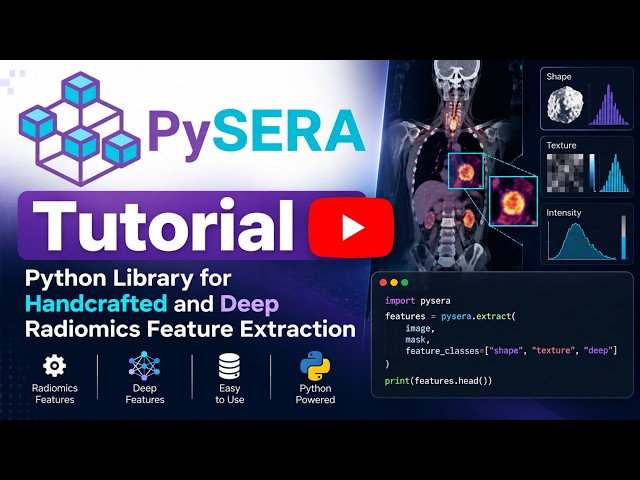Click the red dot in code window
The width and height of the screenshot is (640, 480).
[383, 282]
